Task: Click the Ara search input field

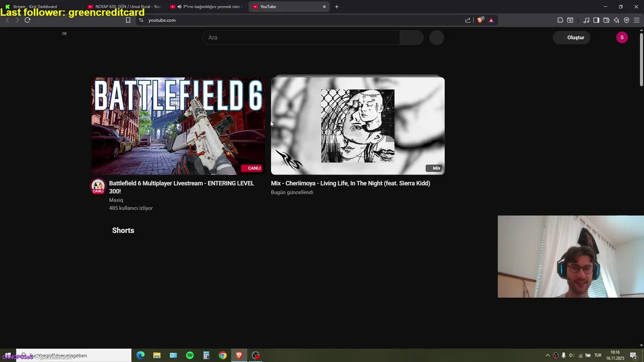Action: click(x=301, y=38)
